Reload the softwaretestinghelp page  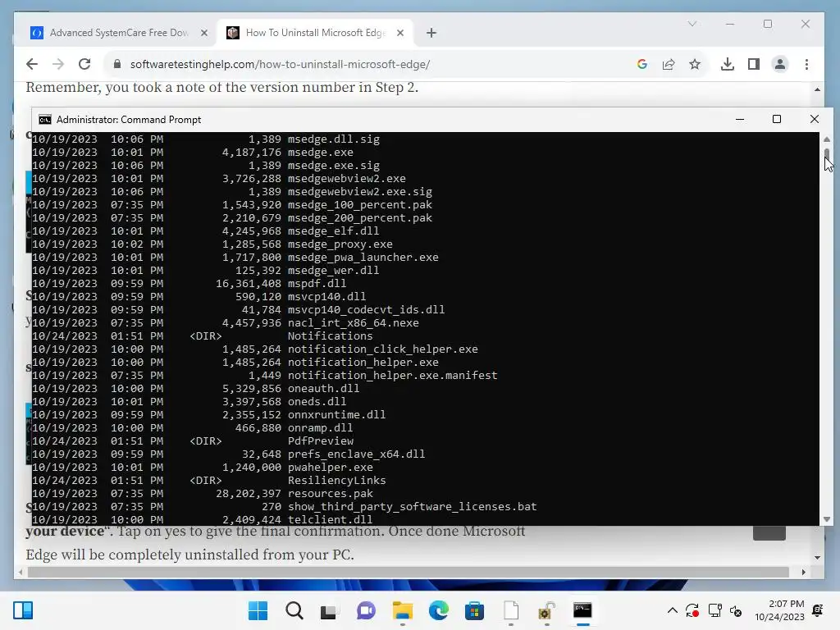pyautogui.click(x=84, y=64)
